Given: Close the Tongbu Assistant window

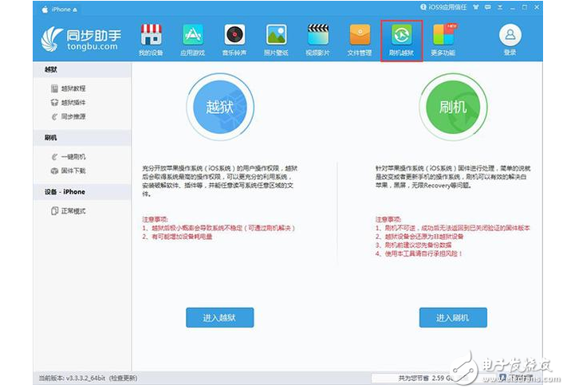Looking at the screenshot, I should pyautogui.click(x=537, y=7).
